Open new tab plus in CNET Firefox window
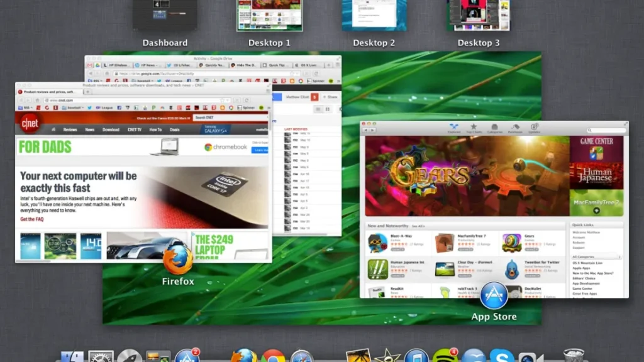644x362 pixels. [87, 92]
